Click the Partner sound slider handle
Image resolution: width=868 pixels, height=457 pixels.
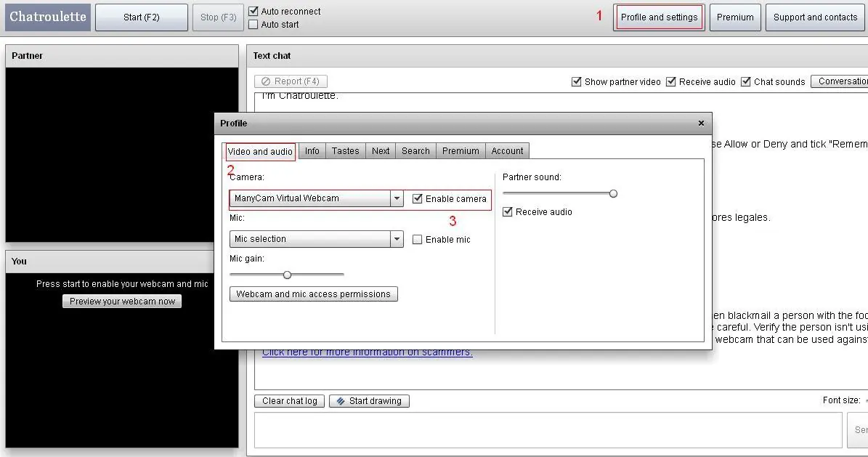click(613, 193)
